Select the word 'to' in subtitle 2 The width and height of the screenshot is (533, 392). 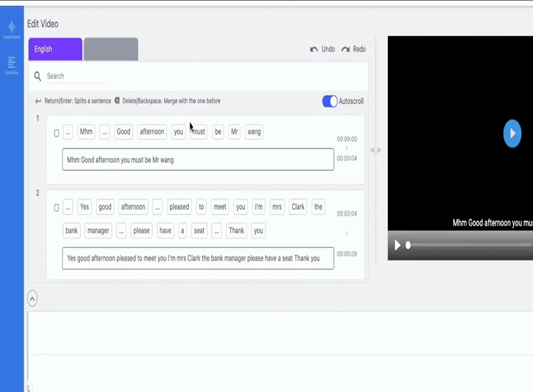click(202, 207)
